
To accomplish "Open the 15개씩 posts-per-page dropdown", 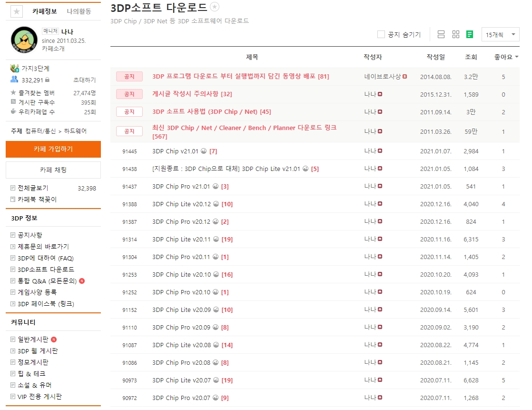I will (x=501, y=34).
